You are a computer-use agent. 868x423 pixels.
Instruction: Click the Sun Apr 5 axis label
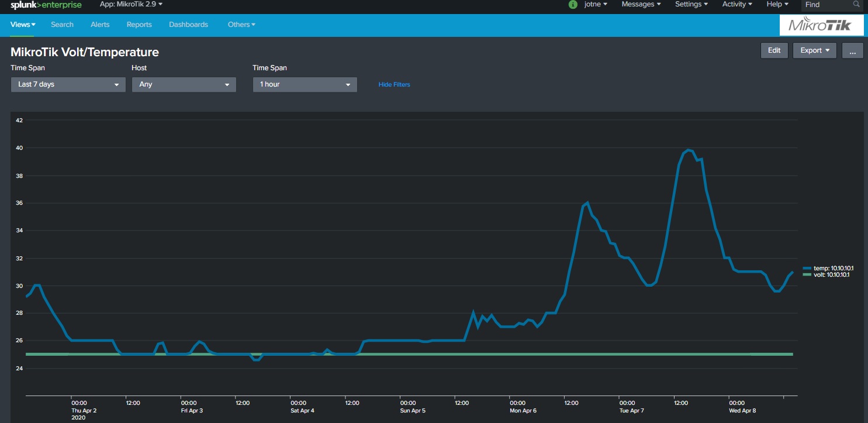(x=413, y=411)
